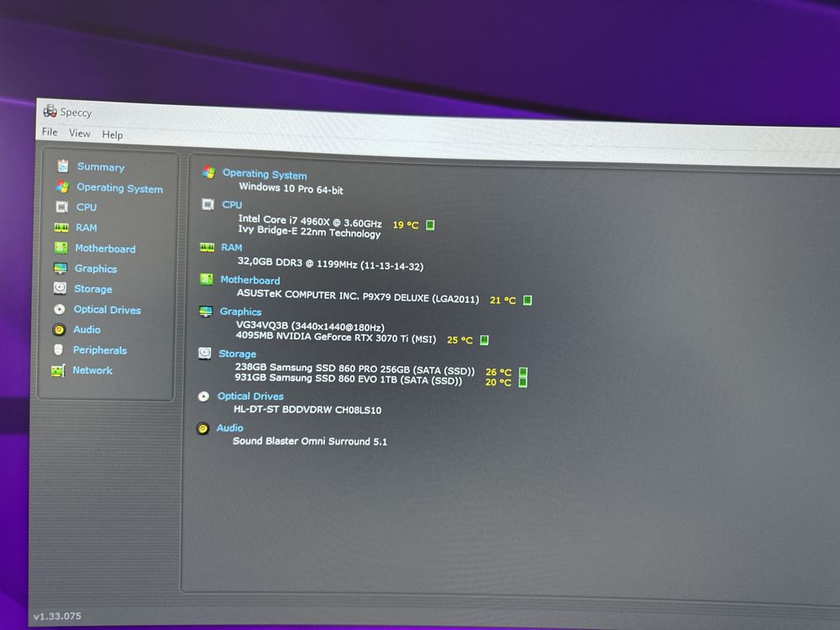
Task: Open the View menu
Action: (x=79, y=134)
